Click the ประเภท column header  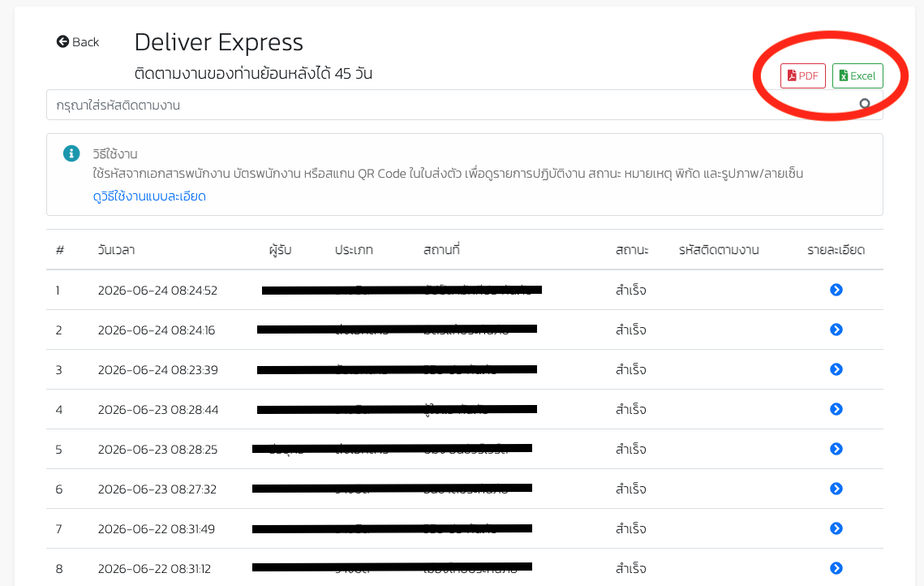tap(354, 250)
